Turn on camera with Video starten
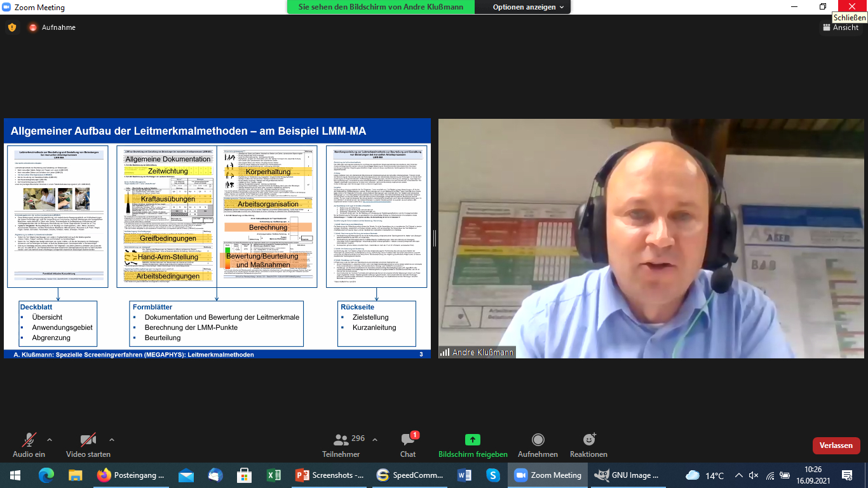The height and width of the screenshot is (488, 868). pyautogui.click(x=88, y=440)
